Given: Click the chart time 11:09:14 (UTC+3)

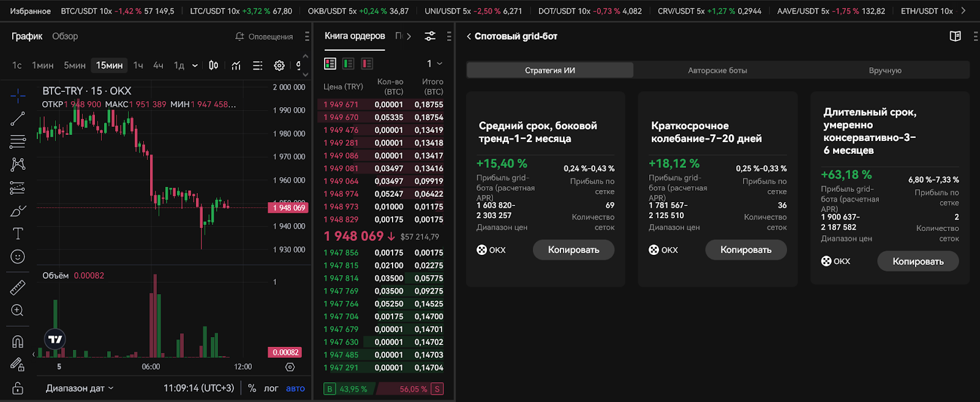Looking at the screenshot, I should click(199, 388).
